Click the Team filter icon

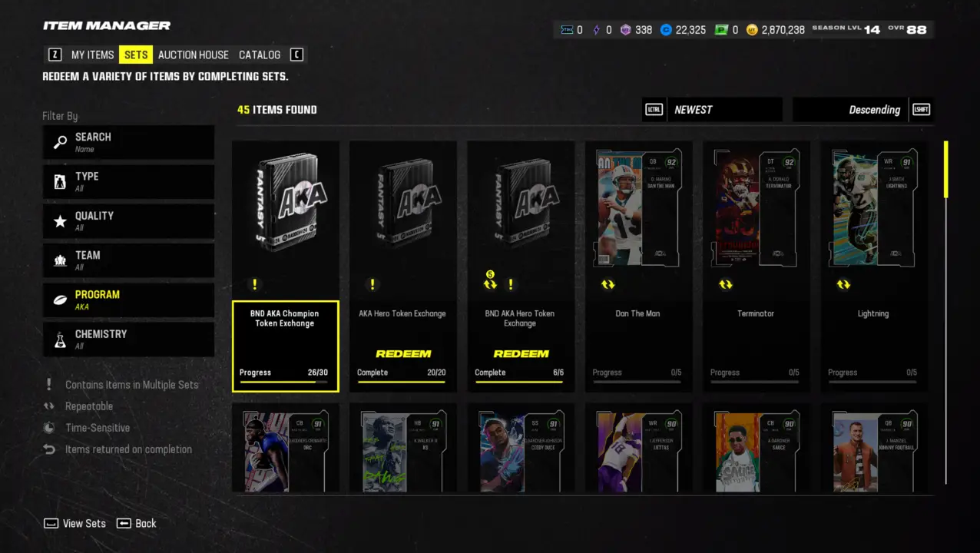[60, 260]
